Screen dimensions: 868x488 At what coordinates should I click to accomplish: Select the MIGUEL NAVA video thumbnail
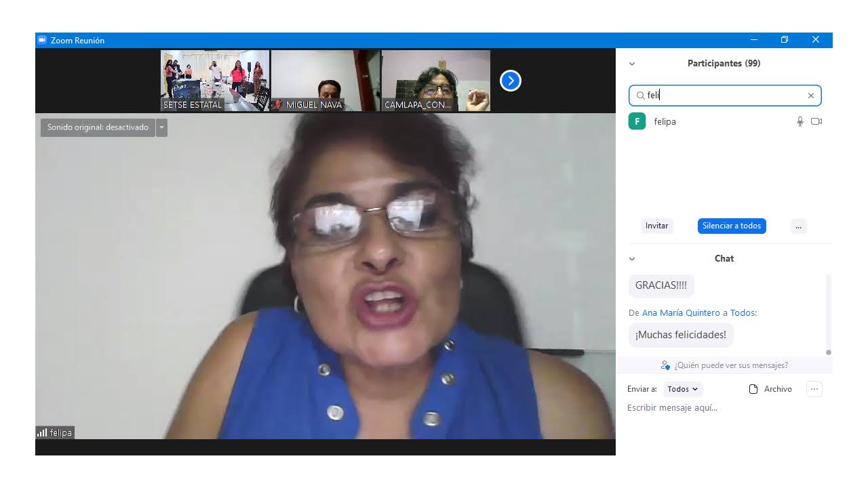(x=325, y=81)
